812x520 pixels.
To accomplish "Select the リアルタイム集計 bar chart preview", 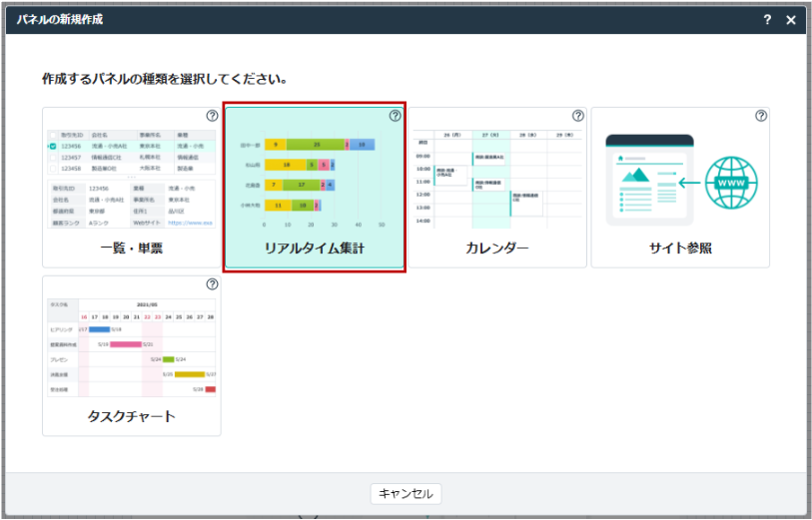I will point(314,177).
